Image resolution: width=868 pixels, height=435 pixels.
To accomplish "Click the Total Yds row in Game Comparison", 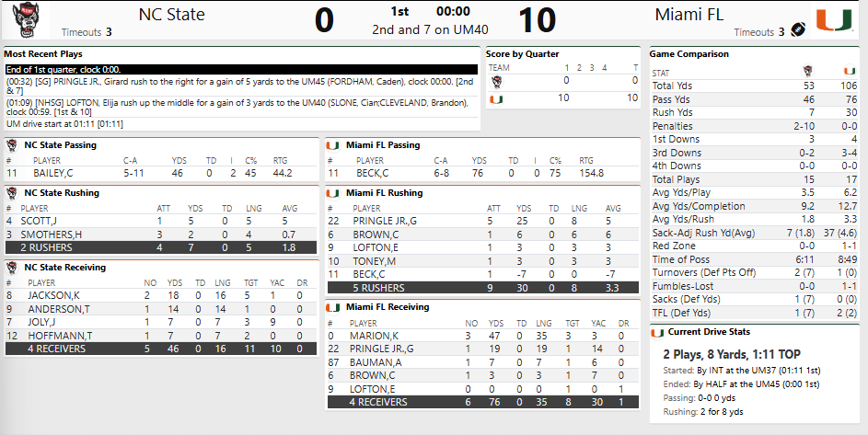I will click(753, 86).
